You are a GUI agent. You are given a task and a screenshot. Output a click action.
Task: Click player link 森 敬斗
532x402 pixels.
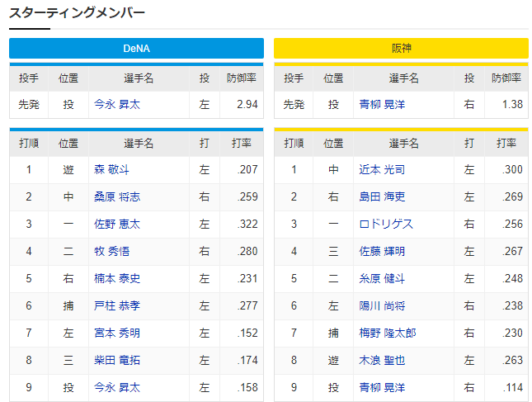[x=111, y=169]
